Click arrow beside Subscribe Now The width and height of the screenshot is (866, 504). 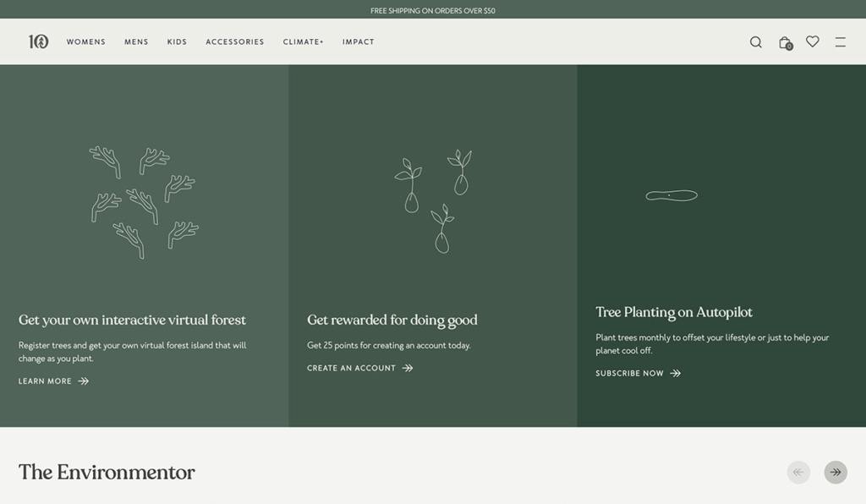pos(675,373)
